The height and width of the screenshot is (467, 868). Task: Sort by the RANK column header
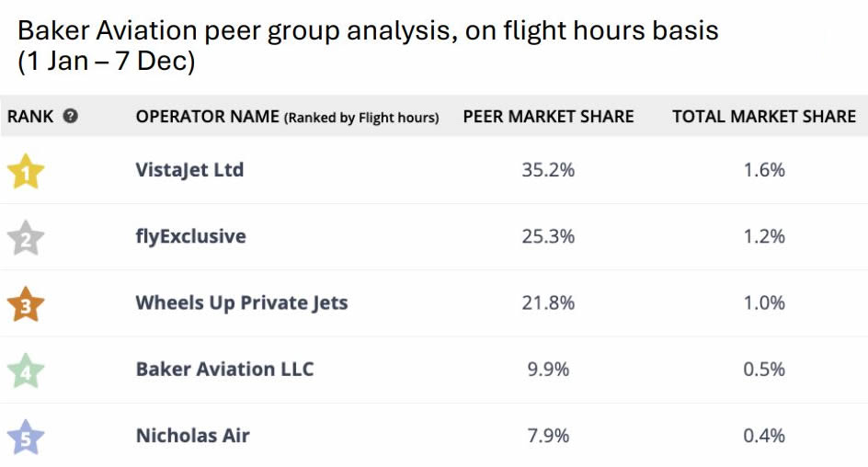click(x=30, y=117)
